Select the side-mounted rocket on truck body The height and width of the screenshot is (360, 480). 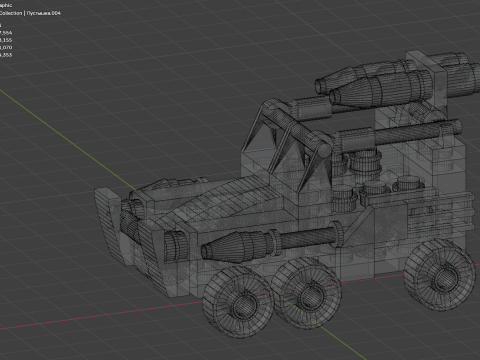pyautogui.click(x=272, y=243)
